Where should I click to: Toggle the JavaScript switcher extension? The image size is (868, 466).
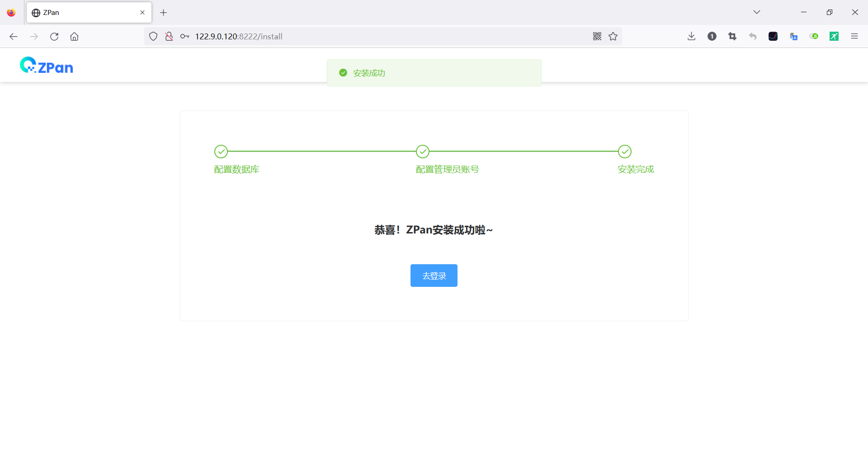tap(814, 36)
